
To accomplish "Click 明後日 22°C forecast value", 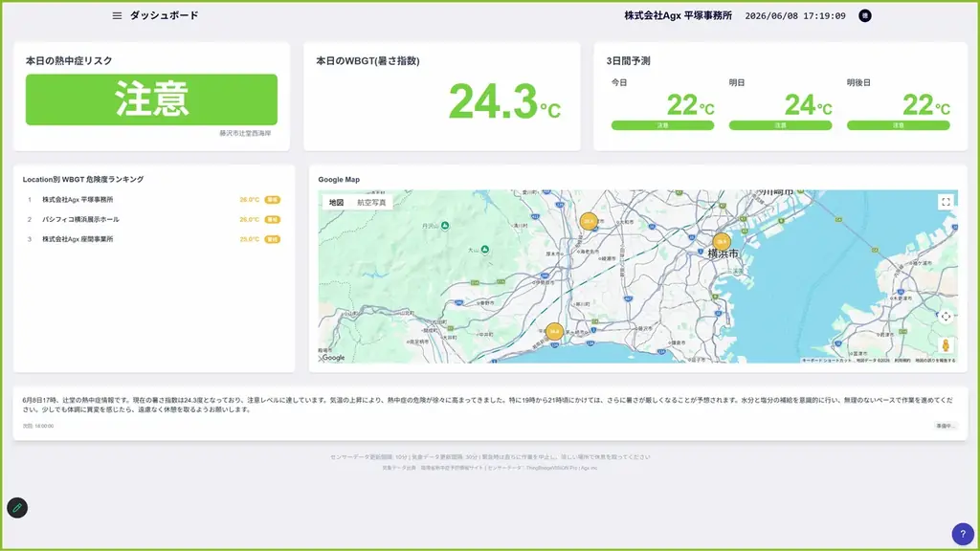I will tap(926, 105).
